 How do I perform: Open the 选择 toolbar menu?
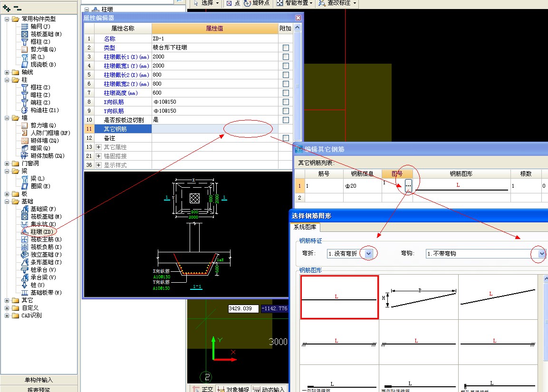coord(206,3)
